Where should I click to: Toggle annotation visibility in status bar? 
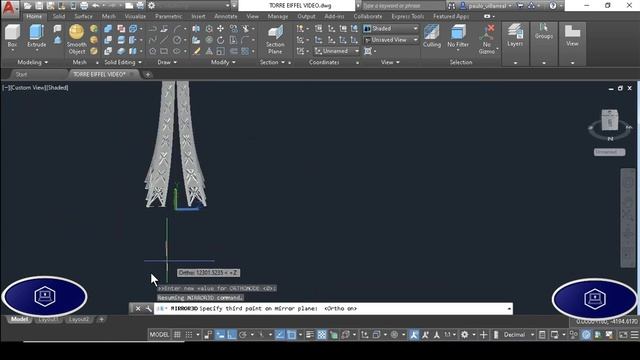pyautogui.click(x=414, y=335)
